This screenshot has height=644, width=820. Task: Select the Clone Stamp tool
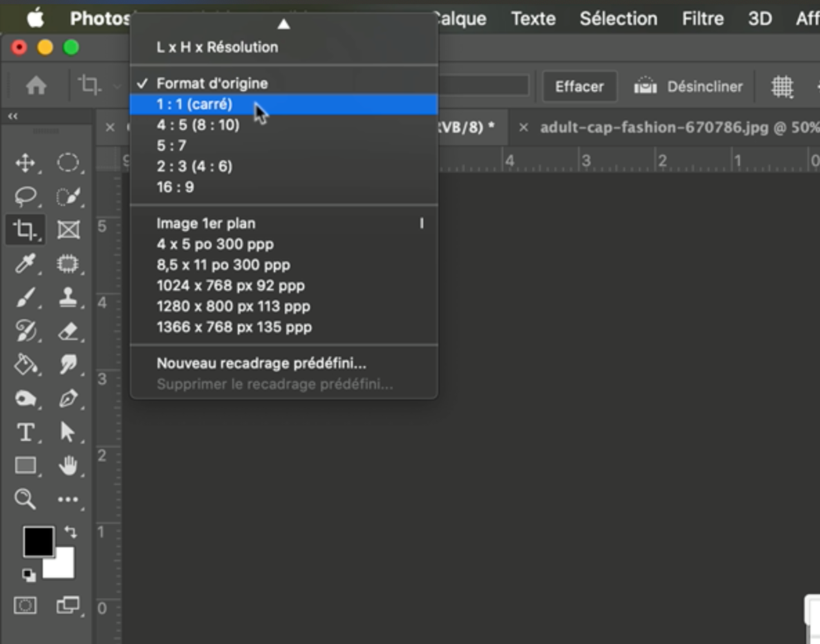[68, 297]
